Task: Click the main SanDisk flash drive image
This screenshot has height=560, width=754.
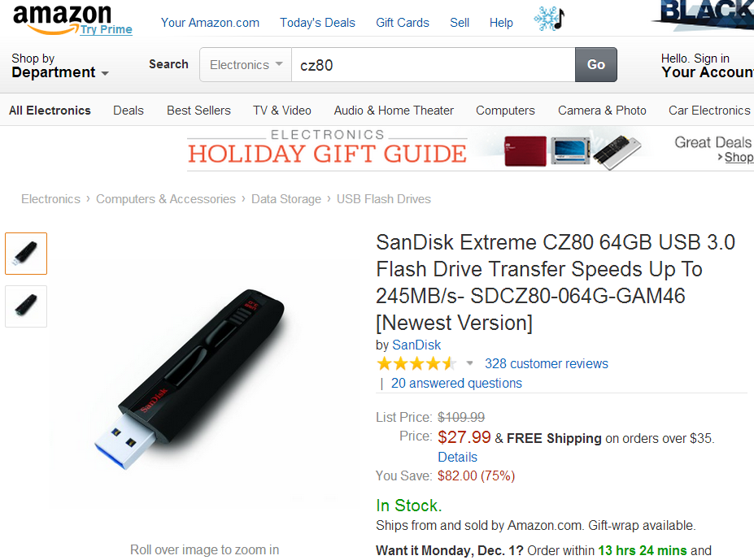Action: [190, 380]
